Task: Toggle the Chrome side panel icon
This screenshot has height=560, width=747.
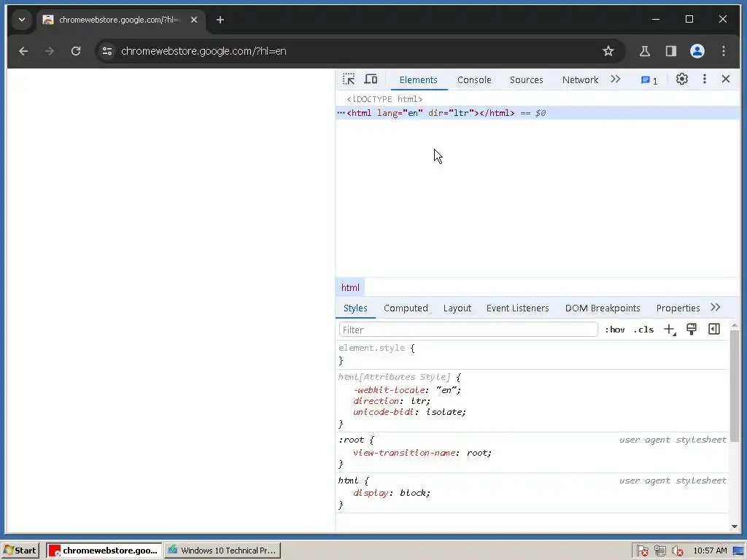Action: tap(671, 51)
